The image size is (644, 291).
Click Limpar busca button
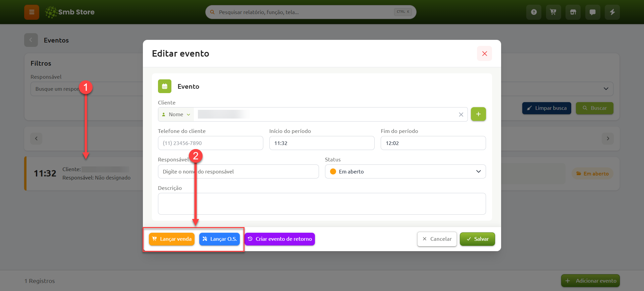[x=547, y=108]
